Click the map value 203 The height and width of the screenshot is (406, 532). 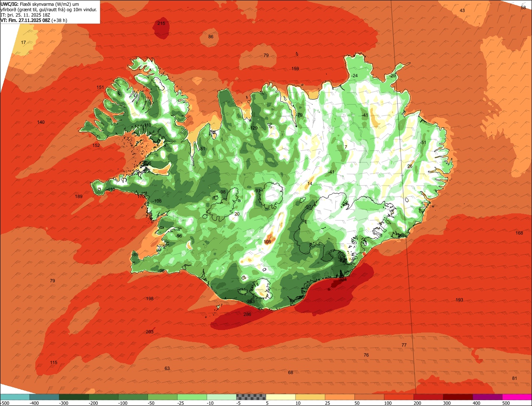point(150,332)
